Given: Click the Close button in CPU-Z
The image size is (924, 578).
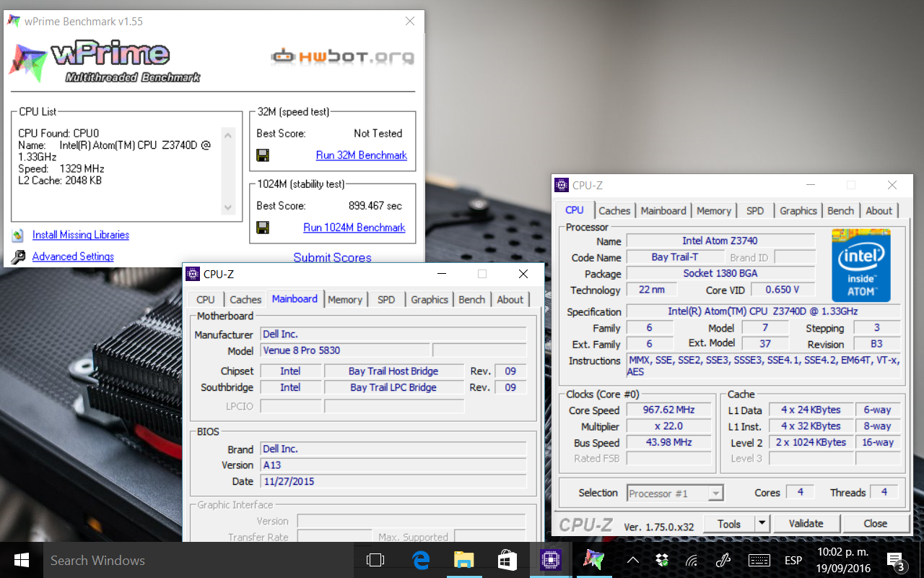Looking at the screenshot, I should (x=875, y=523).
